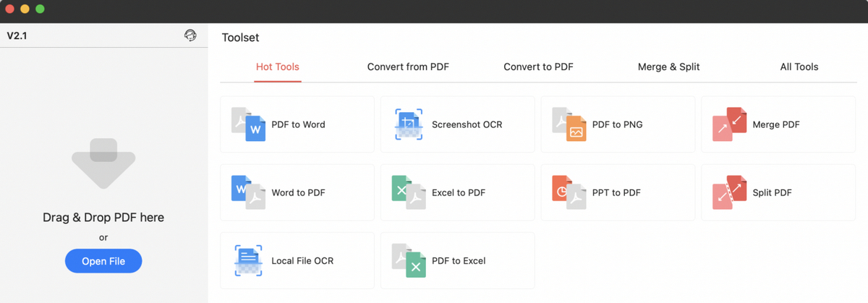Switch to the Hot Tools tab
The image size is (868, 303).
click(278, 67)
